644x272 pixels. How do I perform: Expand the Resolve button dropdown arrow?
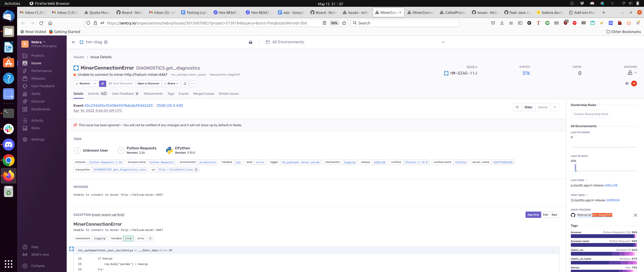coord(95,84)
